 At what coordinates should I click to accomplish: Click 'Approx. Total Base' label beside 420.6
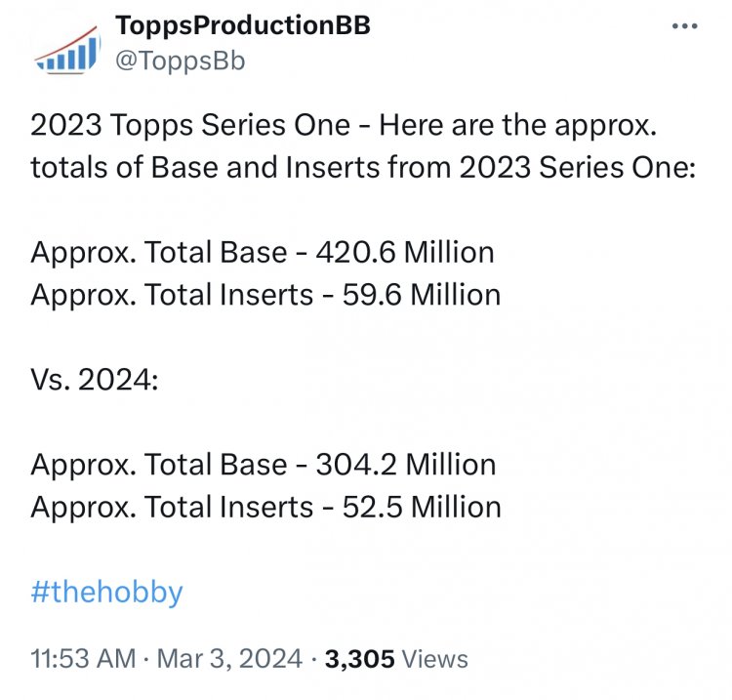point(159,253)
